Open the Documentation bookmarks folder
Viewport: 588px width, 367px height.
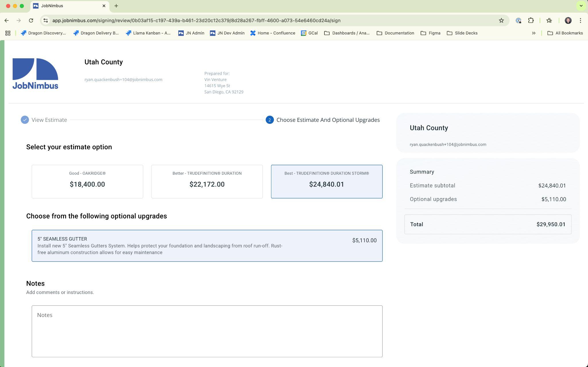coord(395,33)
